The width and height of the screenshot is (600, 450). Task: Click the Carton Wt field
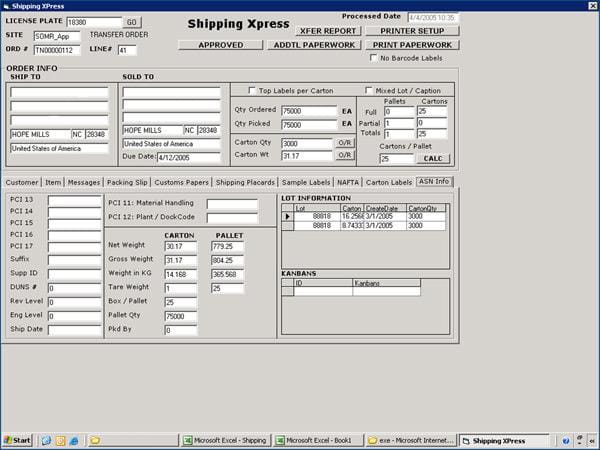[307, 156]
